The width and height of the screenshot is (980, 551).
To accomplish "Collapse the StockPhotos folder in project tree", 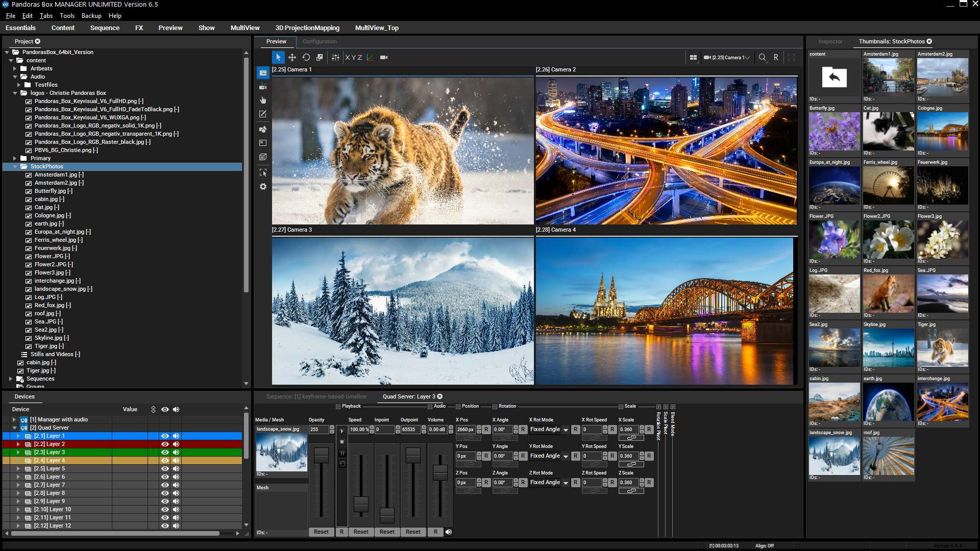I will tap(15, 166).
